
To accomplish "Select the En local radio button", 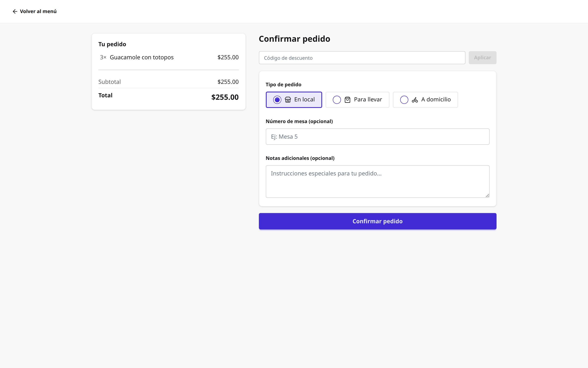I will [x=277, y=100].
